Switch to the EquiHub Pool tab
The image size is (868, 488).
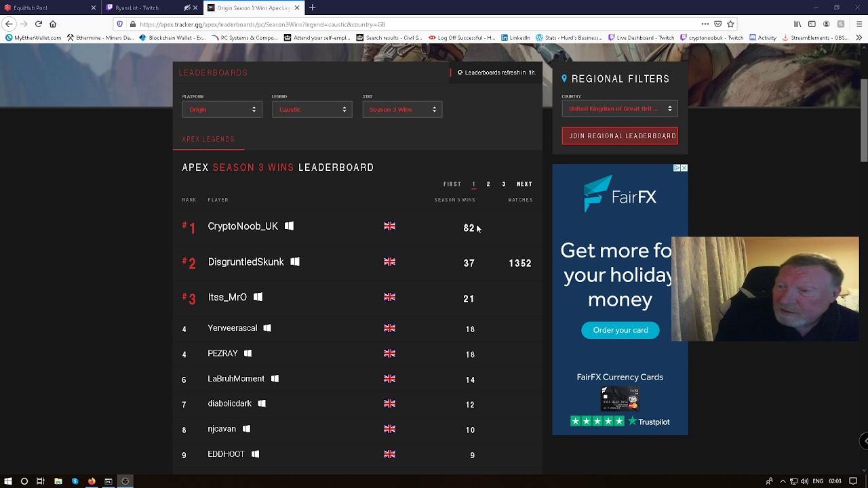(x=51, y=7)
